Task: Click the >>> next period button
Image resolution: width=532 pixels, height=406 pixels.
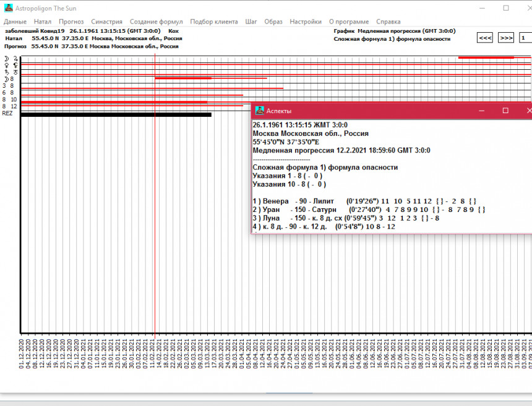Action: [x=506, y=38]
